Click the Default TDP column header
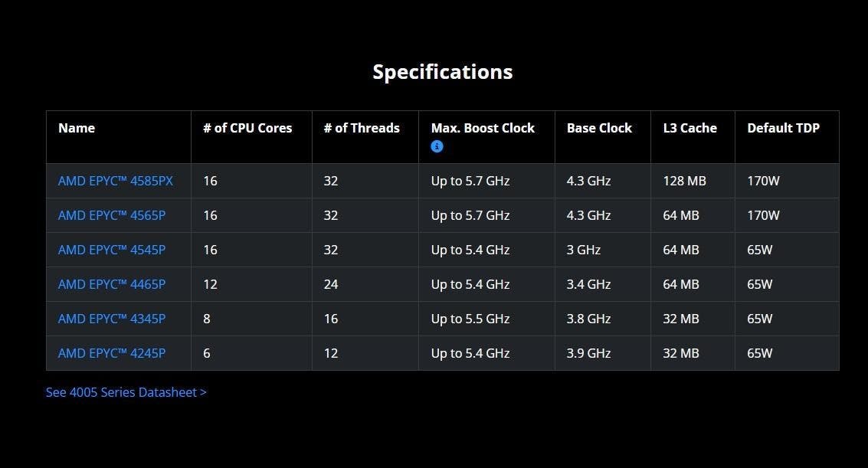Image resolution: width=868 pixels, height=468 pixels. (783, 128)
